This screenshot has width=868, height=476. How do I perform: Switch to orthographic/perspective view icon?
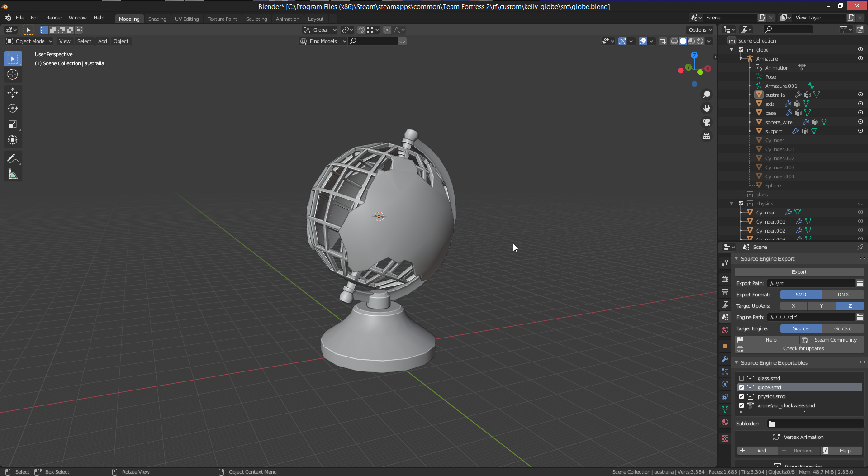706,136
